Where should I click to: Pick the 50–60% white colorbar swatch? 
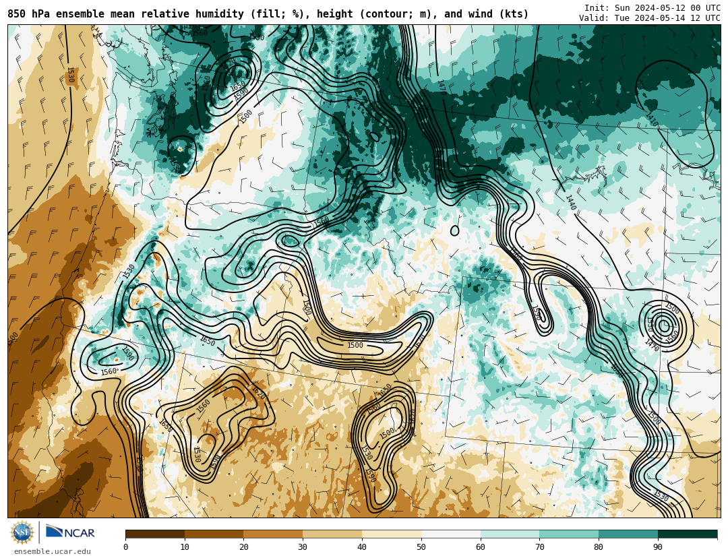tap(451, 534)
